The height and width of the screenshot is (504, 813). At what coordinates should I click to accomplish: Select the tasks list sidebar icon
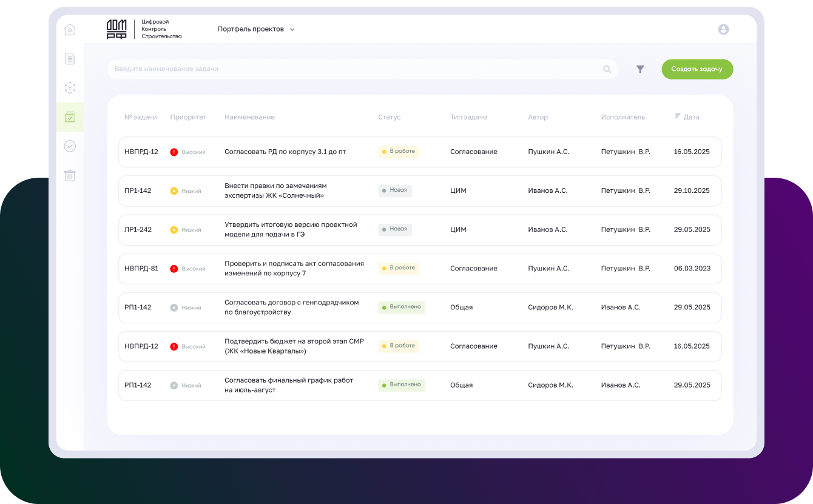point(70,117)
